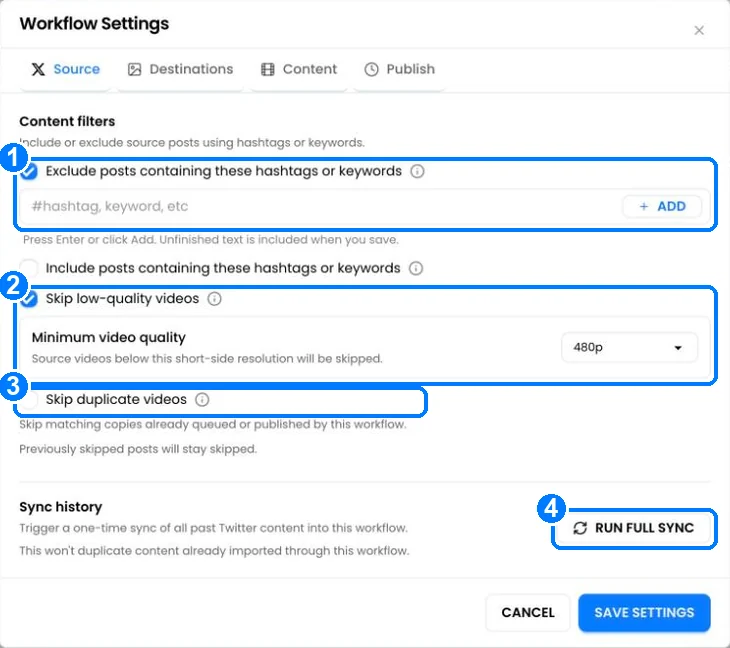Switch to the Source tab
Viewport: 730px width, 648px height.
[x=65, y=69]
